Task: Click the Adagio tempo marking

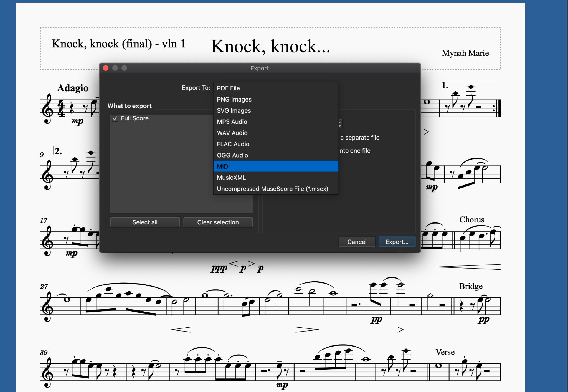Action: point(73,88)
